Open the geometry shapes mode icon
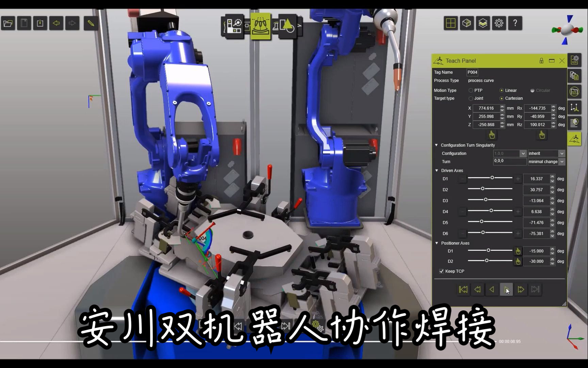 [x=287, y=26]
